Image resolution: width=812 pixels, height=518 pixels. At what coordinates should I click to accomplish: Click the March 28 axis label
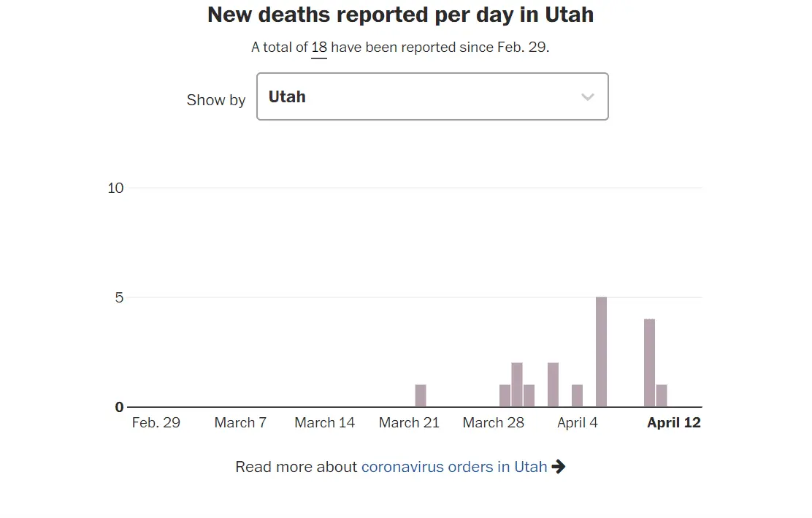pos(493,423)
